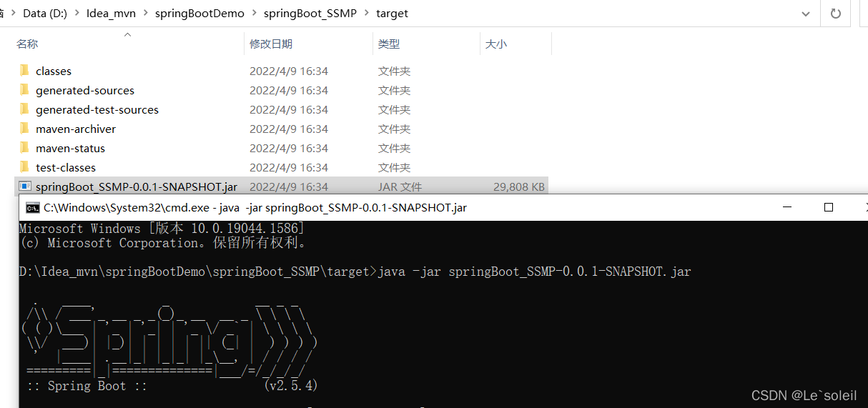Viewport: 868px width, 408px height.
Task: Click the refresh icon in Explorer address bar
Action: pyautogui.click(x=835, y=13)
